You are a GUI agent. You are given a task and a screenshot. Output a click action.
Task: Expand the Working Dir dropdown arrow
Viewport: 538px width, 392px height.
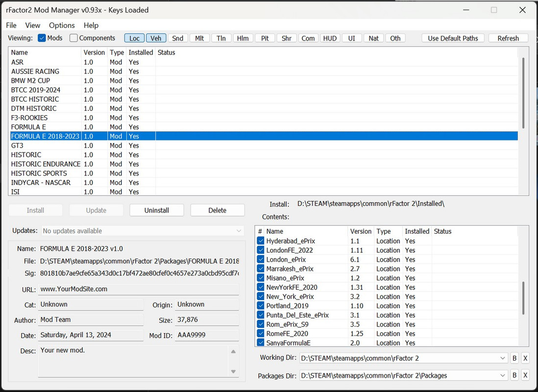[x=503, y=358]
